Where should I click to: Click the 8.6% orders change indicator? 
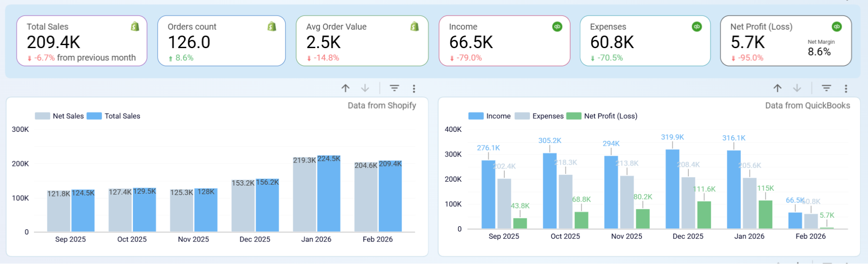point(181,58)
